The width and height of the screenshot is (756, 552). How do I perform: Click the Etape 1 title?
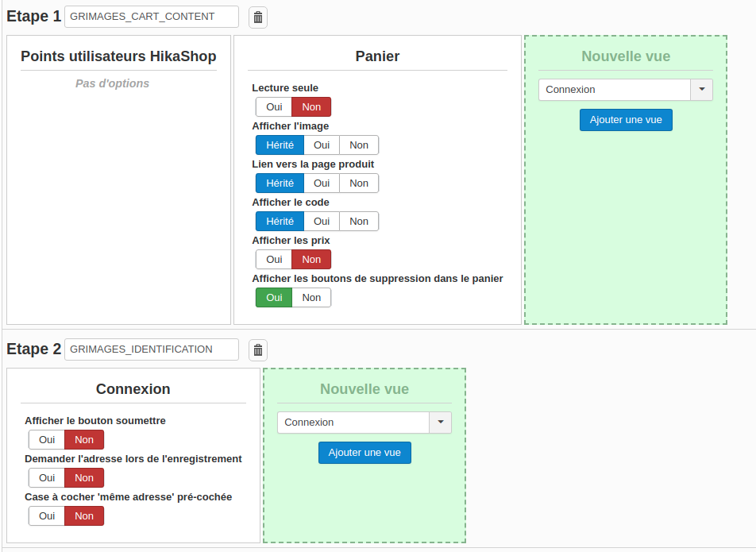click(33, 17)
